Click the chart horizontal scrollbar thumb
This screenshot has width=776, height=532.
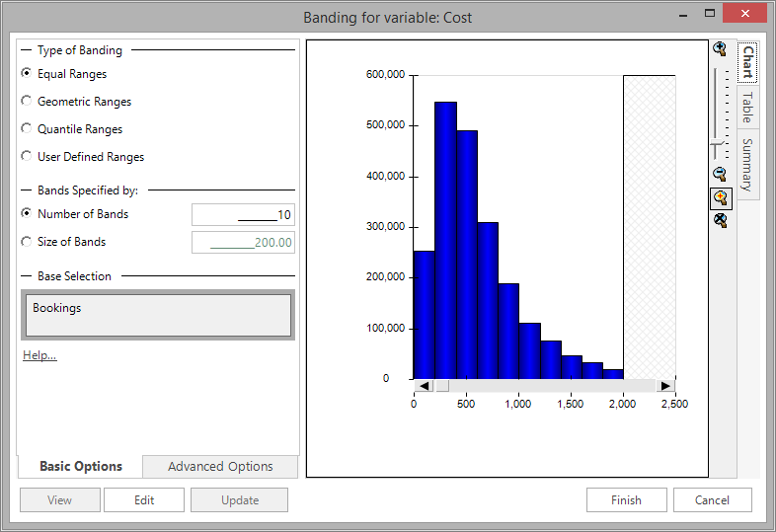click(x=442, y=386)
